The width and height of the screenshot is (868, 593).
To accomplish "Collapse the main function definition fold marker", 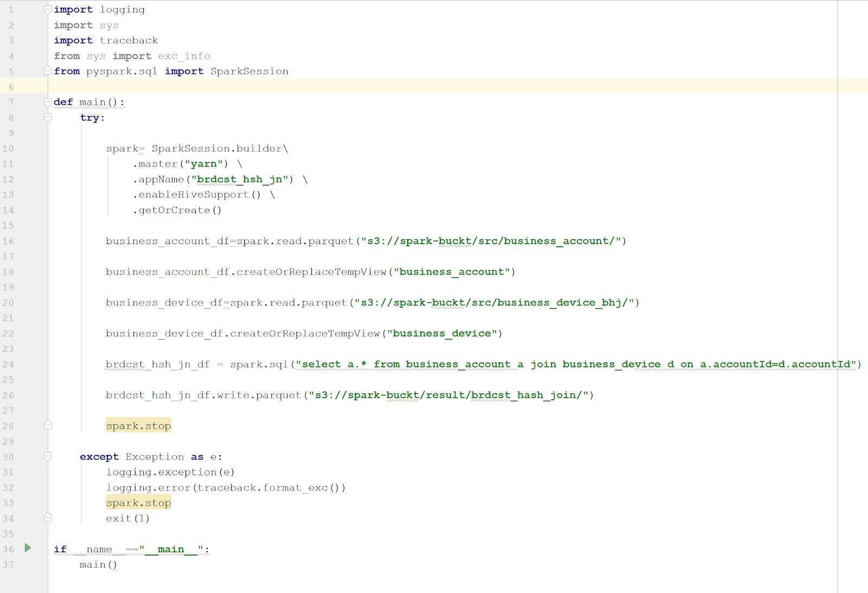I will pyautogui.click(x=48, y=100).
